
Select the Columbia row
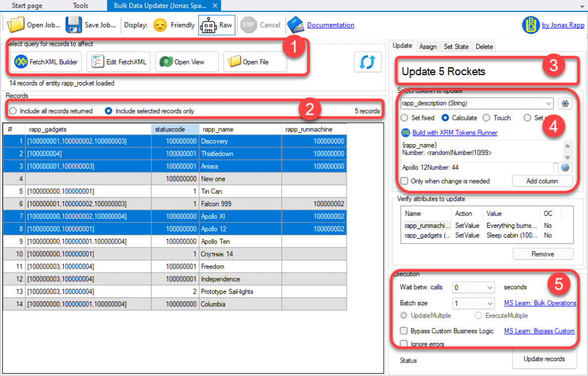point(175,304)
